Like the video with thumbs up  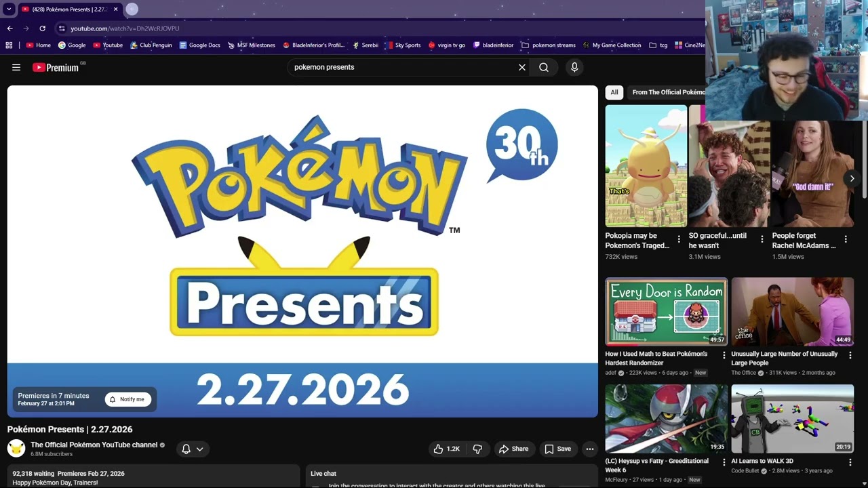coord(447,449)
